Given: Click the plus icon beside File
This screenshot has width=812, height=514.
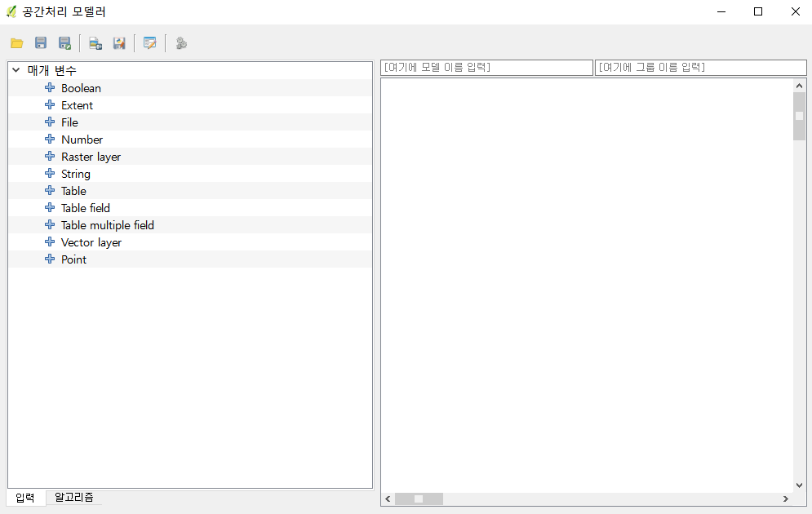Looking at the screenshot, I should point(50,122).
